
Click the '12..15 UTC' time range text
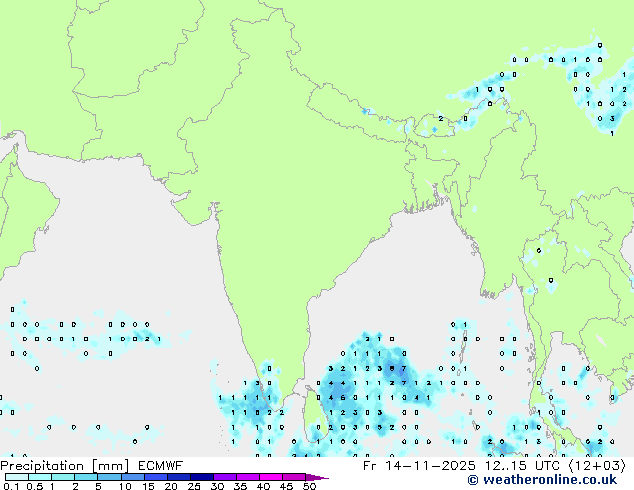522,465
